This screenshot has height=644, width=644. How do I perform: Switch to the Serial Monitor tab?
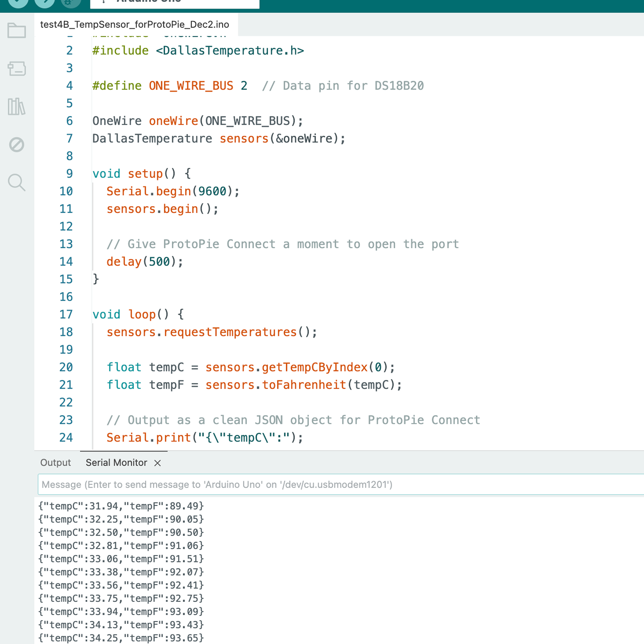[116, 463]
